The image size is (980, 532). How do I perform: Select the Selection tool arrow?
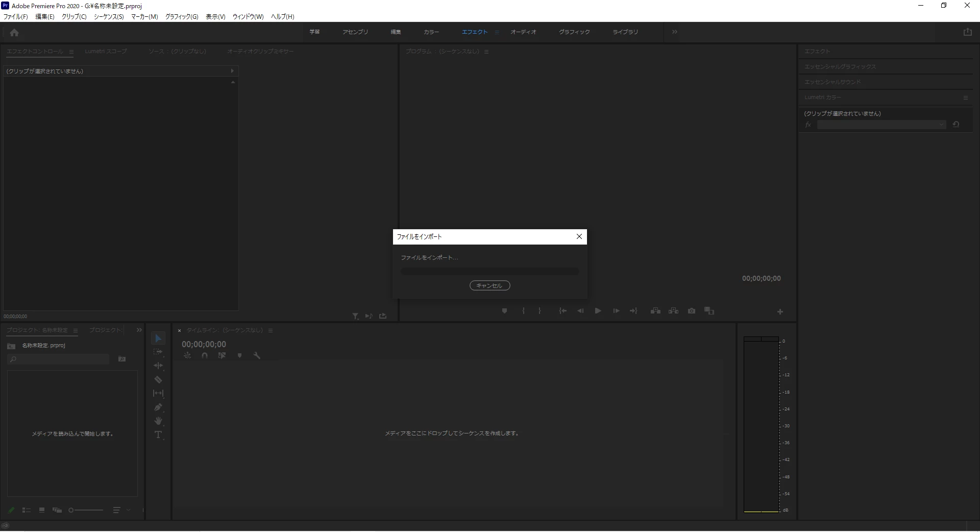click(158, 338)
